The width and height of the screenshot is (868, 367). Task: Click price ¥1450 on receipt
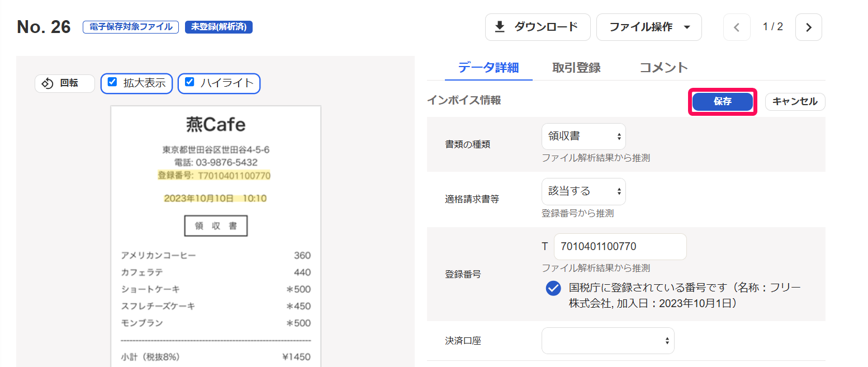tap(297, 357)
